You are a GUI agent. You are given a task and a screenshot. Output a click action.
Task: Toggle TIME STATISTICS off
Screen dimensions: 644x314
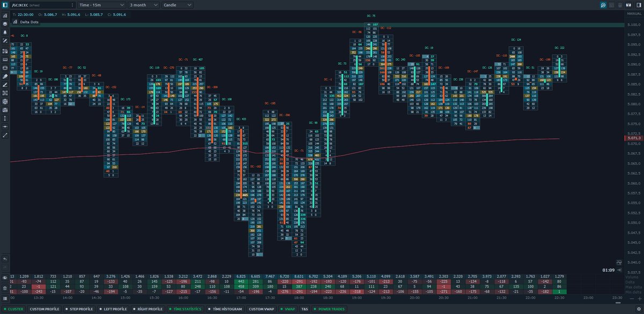[185, 309]
